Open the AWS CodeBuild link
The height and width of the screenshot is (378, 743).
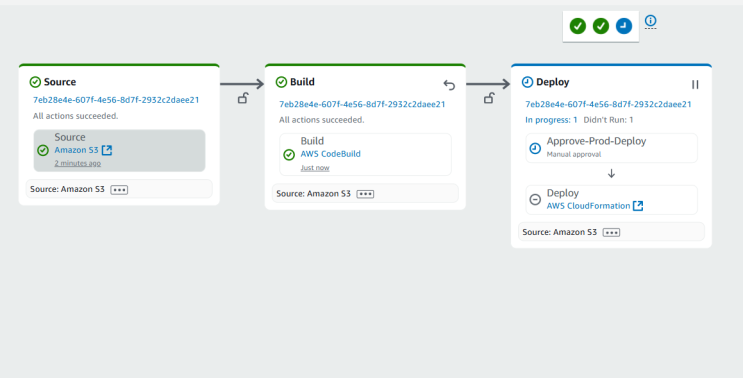[x=330, y=154]
